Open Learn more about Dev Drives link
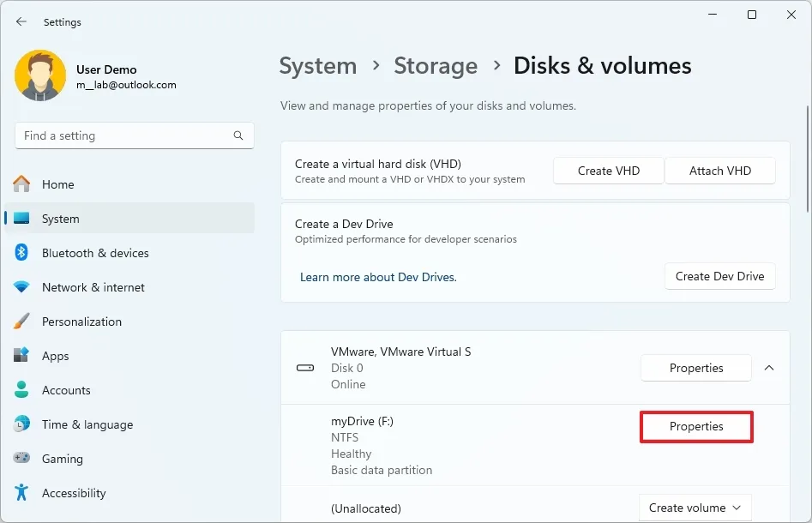Image resolution: width=812 pixels, height=523 pixels. click(x=378, y=277)
